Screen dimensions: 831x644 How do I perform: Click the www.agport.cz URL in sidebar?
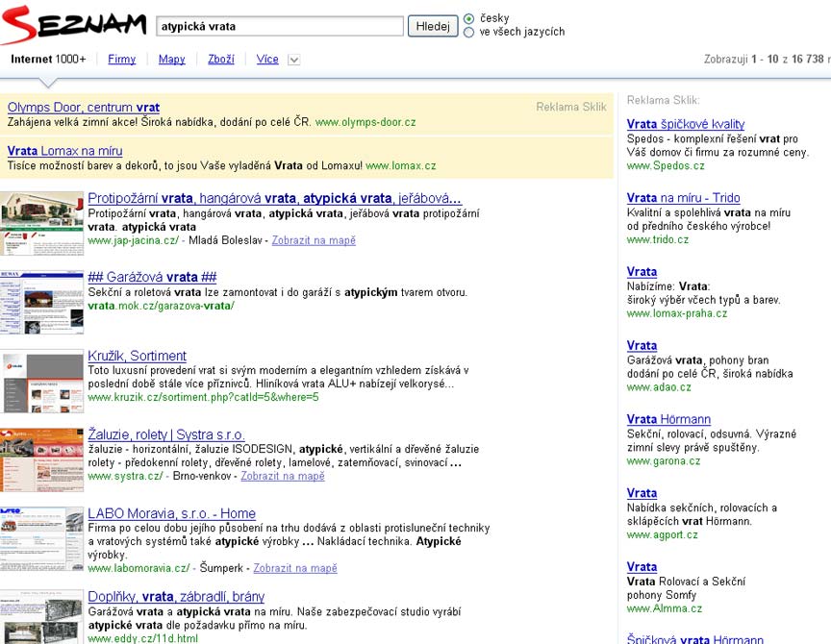663,534
